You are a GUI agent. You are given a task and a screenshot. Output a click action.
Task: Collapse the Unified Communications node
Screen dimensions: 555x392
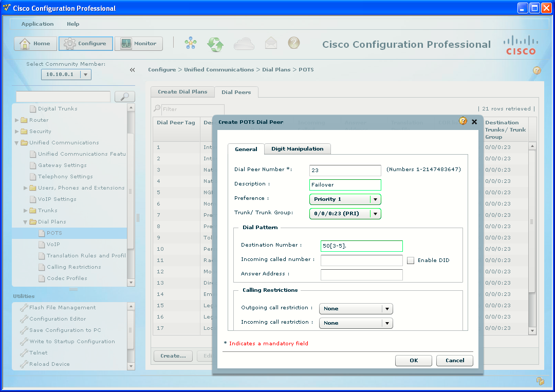[x=16, y=143]
